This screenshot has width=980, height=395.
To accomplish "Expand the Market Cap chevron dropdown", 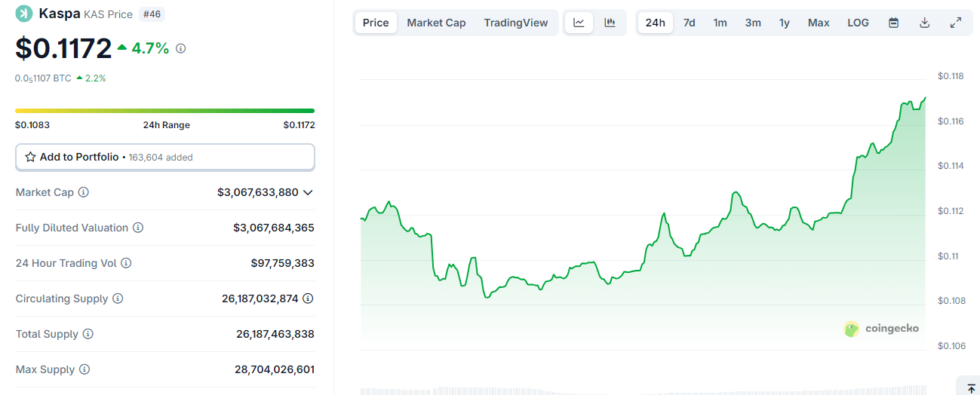I will [308, 192].
